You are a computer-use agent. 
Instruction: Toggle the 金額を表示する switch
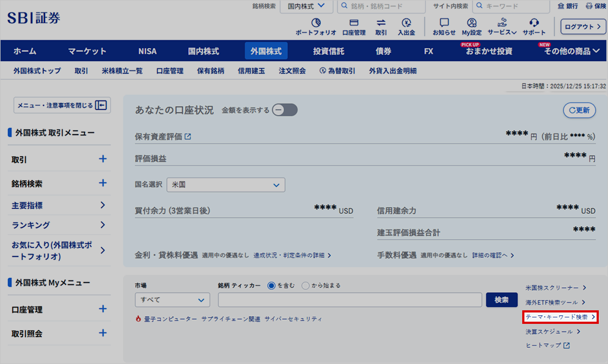(x=285, y=110)
